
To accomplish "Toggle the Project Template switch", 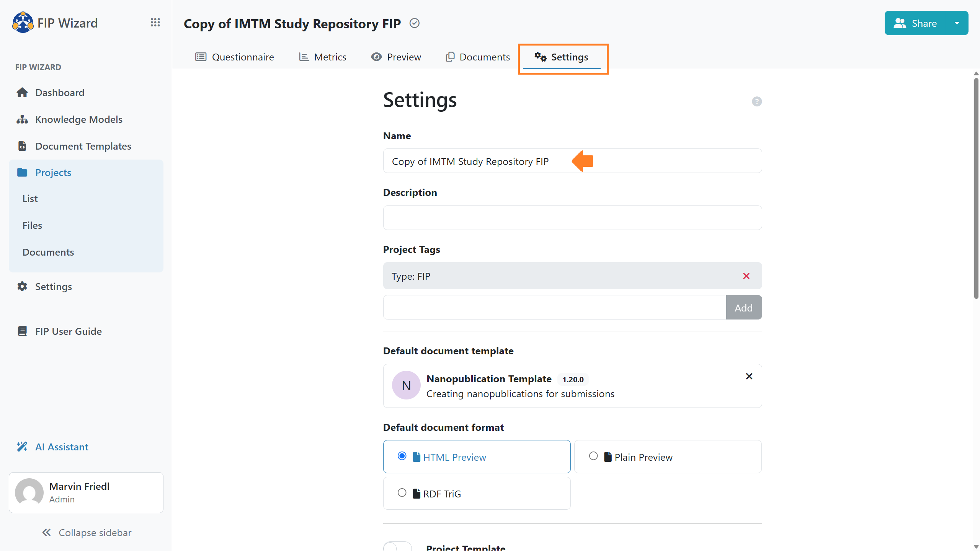I will click(397, 547).
